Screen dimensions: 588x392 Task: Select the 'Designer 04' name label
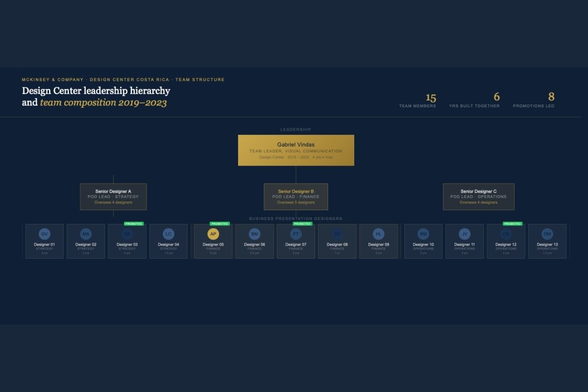(x=169, y=245)
